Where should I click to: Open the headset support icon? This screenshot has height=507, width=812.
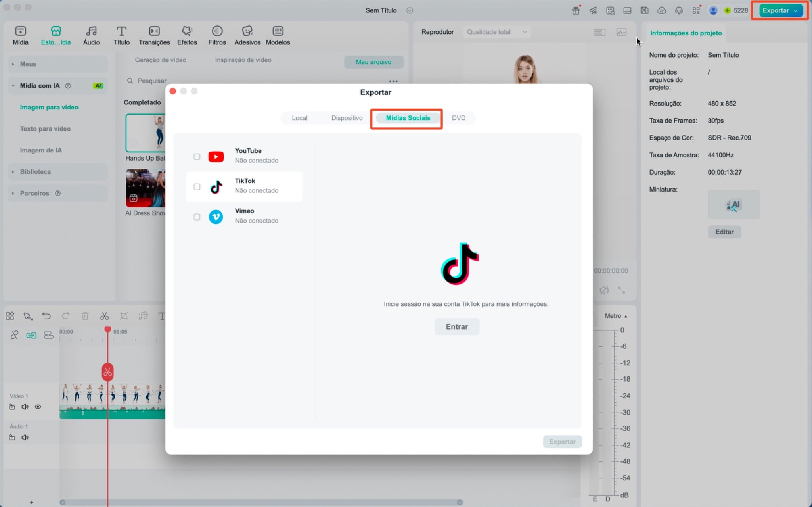[679, 11]
